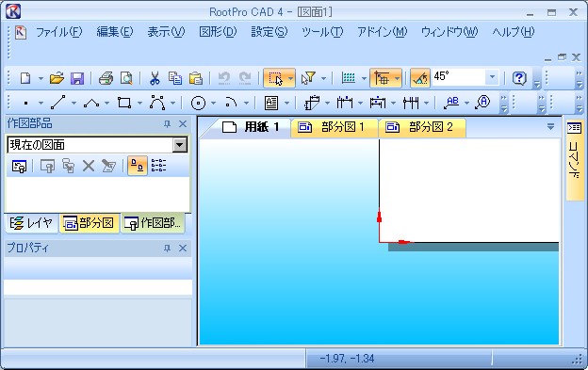Open dropdown arrow next to New icon
Viewport: 588px width, 370px height.
tap(41, 79)
